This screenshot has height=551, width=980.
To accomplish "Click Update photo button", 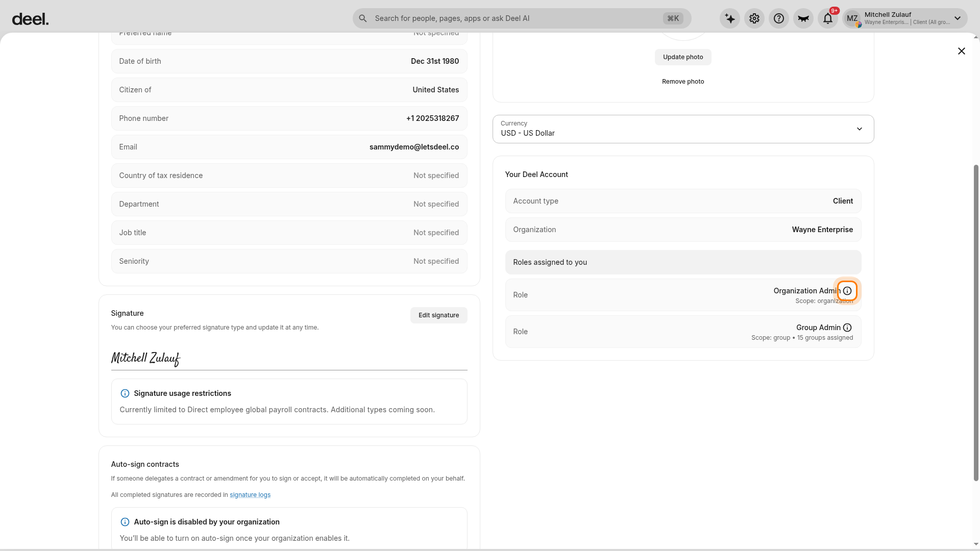I will point(683,57).
